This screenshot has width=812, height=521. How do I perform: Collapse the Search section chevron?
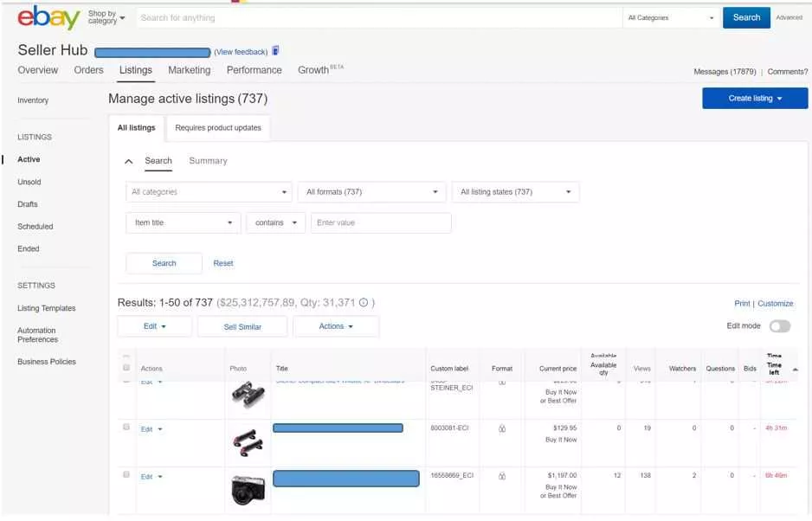pos(129,162)
